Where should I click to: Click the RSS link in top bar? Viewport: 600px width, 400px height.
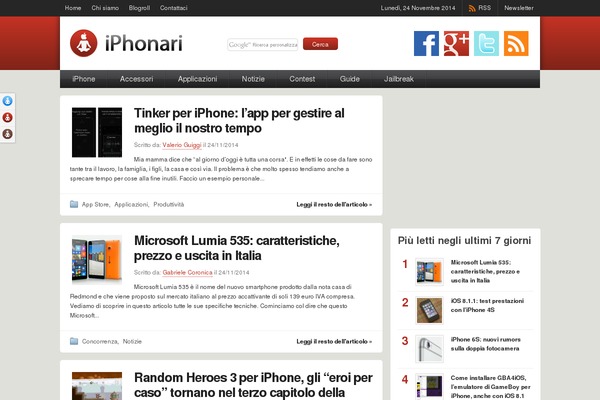[x=480, y=8]
